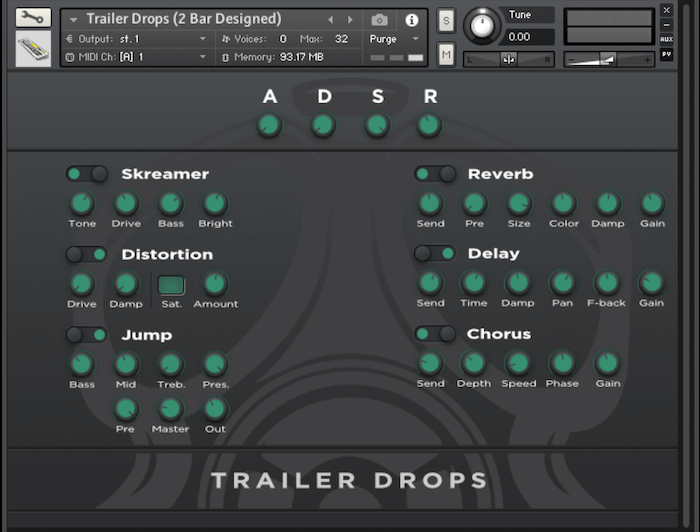The image size is (700, 532).
Task: Open snapshot view with camera icon
Action: [379, 20]
